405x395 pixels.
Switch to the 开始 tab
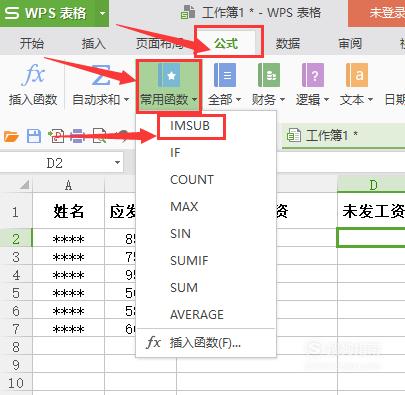[32, 44]
